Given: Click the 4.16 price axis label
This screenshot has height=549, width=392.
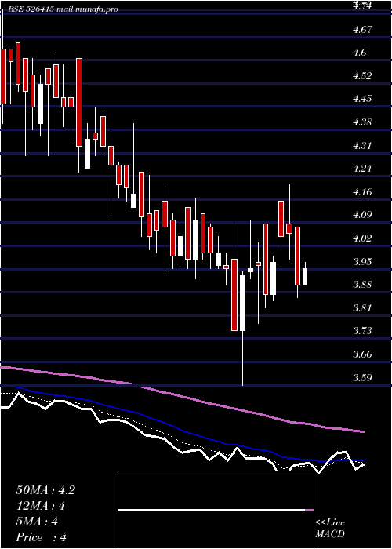Looking at the screenshot, I should point(364,192).
